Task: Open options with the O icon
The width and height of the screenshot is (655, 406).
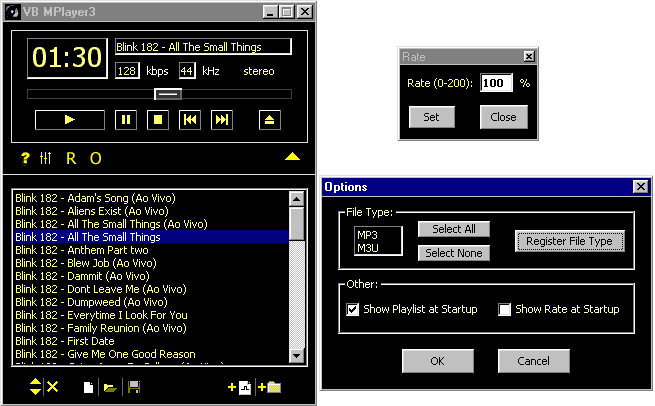Action: coord(96,158)
